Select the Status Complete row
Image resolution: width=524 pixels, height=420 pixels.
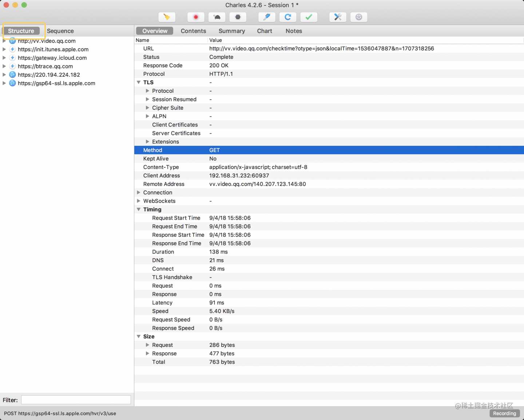tap(329, 57)
